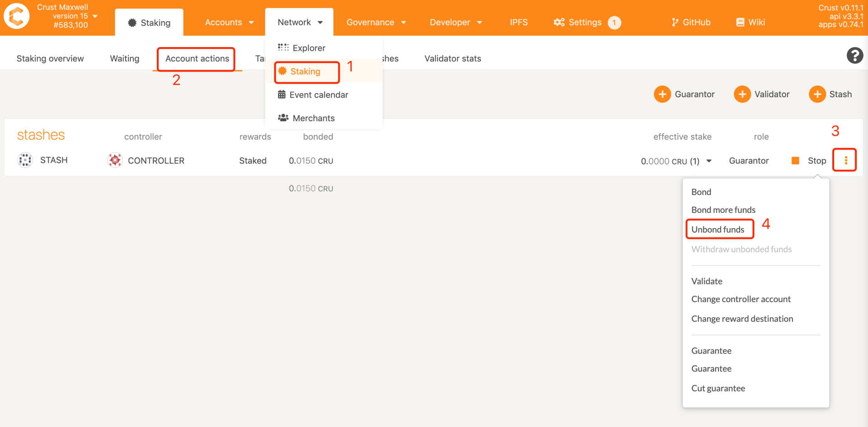Select the Account actions tab
This screenshot has width=868, height=427.
coord(197,58)
